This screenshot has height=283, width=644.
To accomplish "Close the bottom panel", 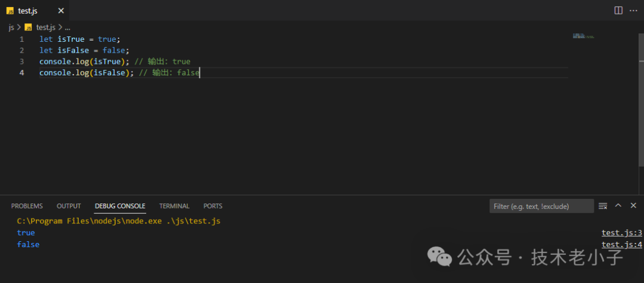I will tap(633, 205).
